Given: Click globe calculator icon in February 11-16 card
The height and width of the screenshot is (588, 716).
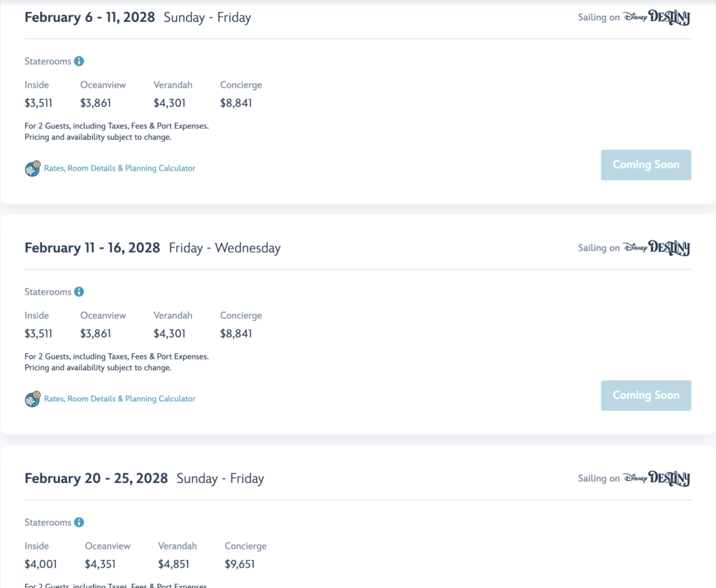Looking at the screenshot, I should [x=32, y=399].
